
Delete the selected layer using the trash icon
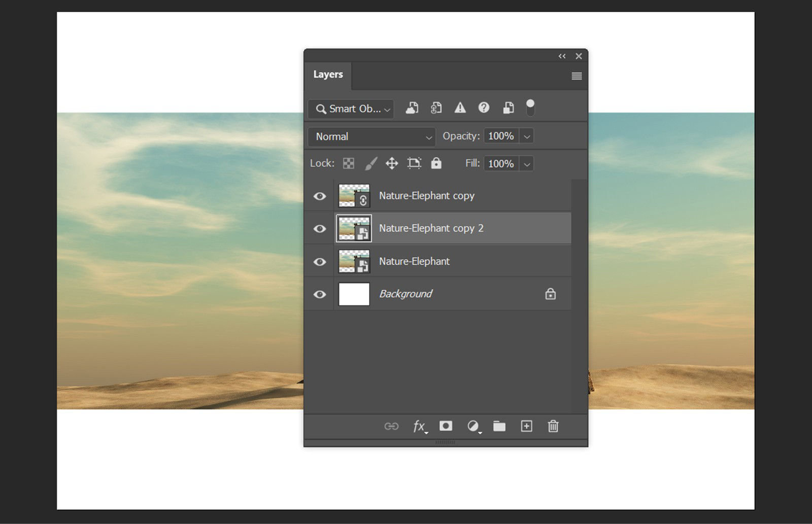[553, 426]
